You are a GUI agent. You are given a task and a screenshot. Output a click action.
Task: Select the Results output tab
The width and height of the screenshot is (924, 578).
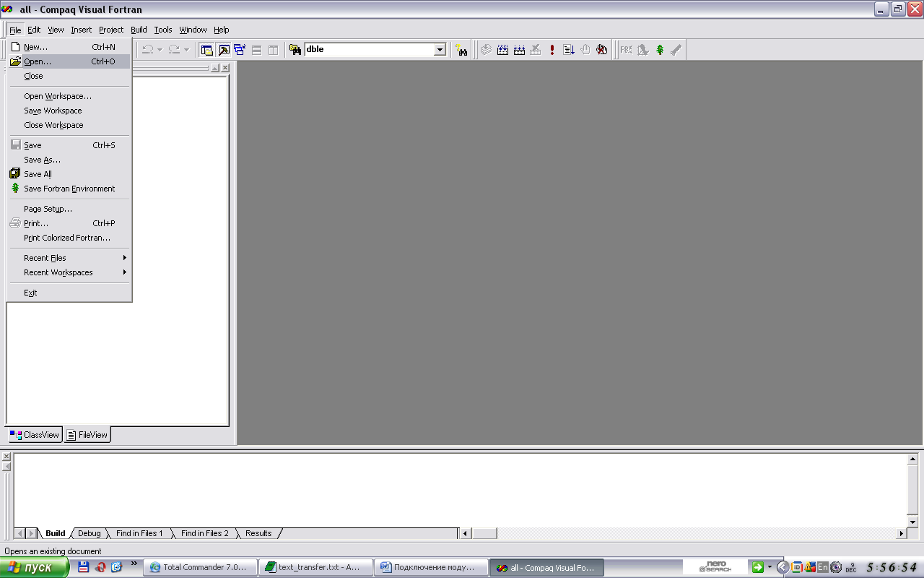pos(258,533)
